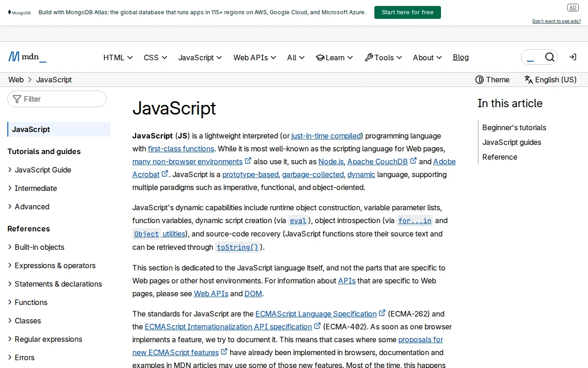588x368 pixels.
Task: Follow the just-in-time compiled link
Action: pyautogui.click(x=326, y=136)
